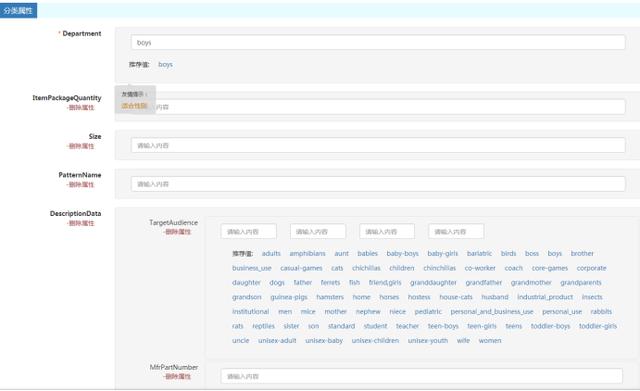Screen dimensions: 640x391
Task: Pick the personal_and_business_use audience value
Action: click(x=492, y=311)
